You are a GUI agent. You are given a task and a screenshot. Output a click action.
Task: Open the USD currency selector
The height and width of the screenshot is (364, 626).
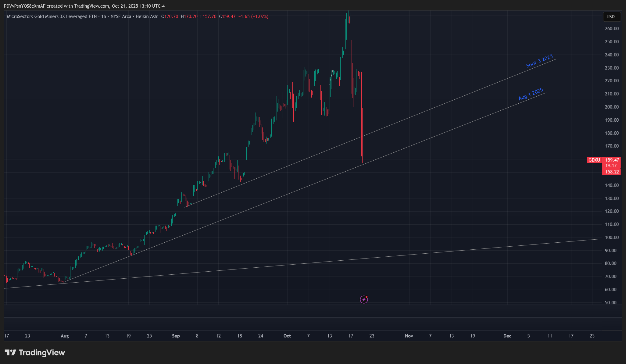point(611,17)
